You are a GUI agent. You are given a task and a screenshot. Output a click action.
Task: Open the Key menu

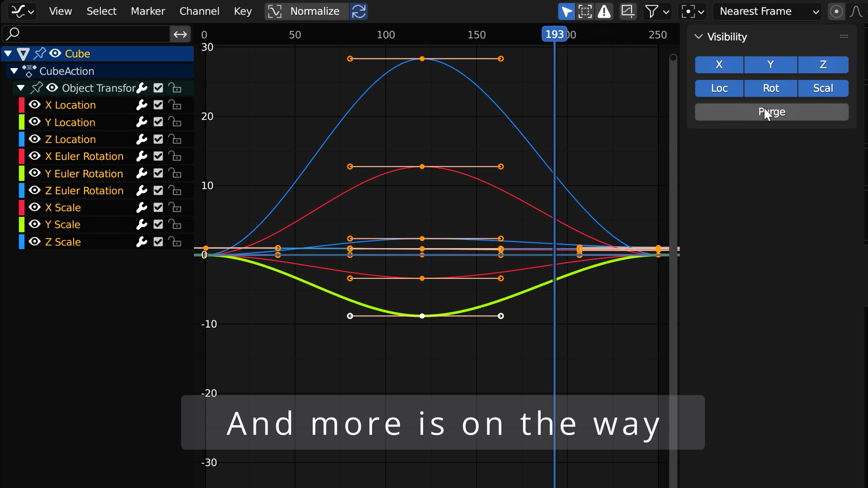coord(242,11)
